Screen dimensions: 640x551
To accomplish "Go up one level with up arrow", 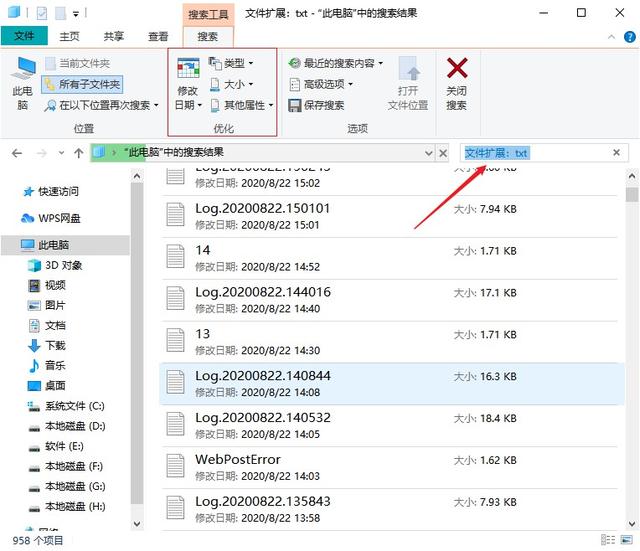I will (x=78, y=153).
